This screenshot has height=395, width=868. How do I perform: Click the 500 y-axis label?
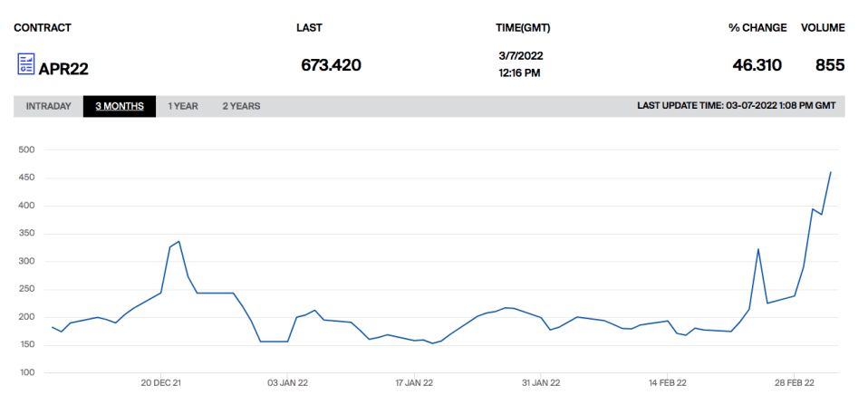[x=26, y=149]
